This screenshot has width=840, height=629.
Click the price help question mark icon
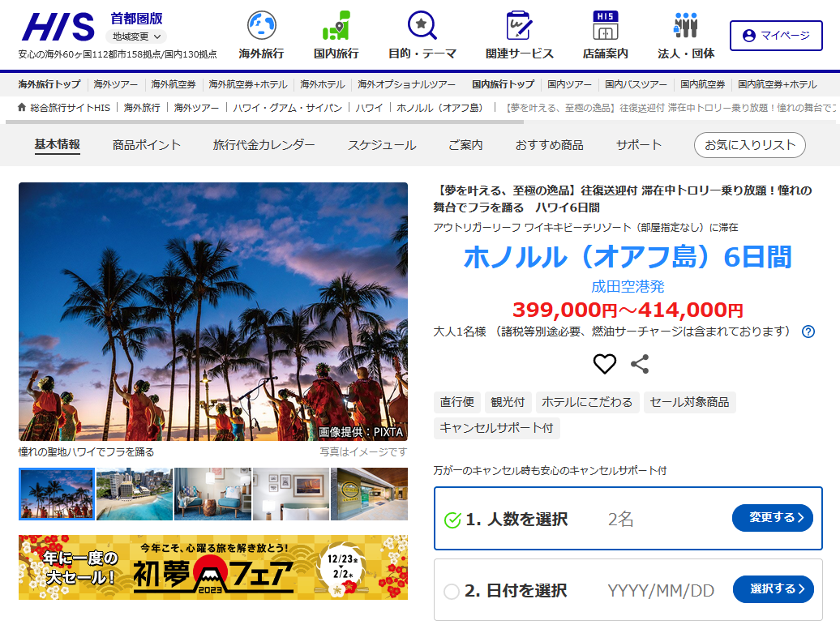(x=808, y=332)
